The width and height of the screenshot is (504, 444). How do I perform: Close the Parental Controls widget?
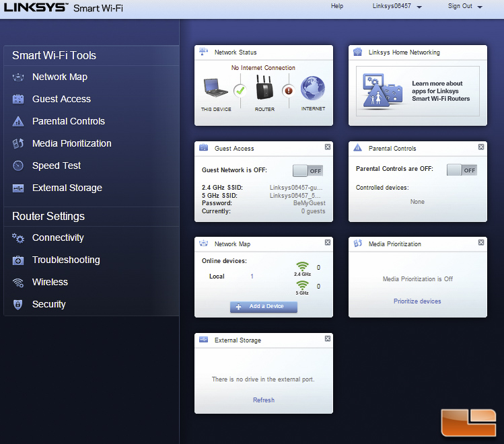(481, 147)
